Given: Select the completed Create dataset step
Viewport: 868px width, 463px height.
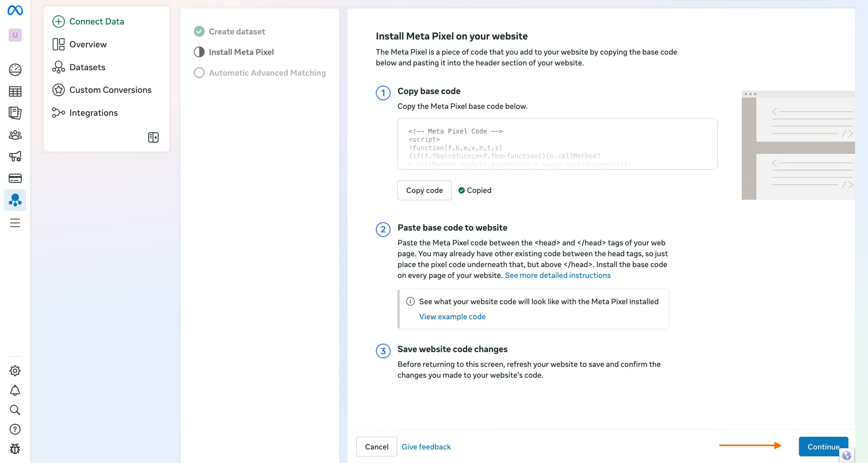Looking at the screenshot, I should (x=237, y=31).
